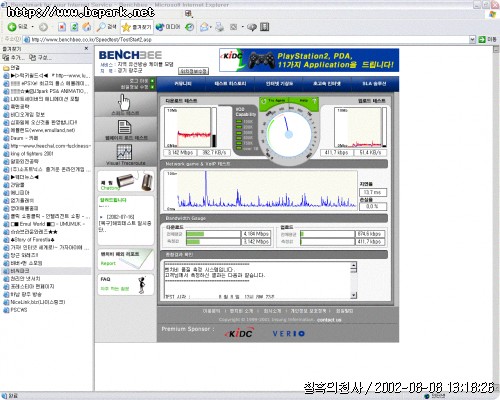
Task: Open the fourth blue navigation tab
Action: [327, 84]
